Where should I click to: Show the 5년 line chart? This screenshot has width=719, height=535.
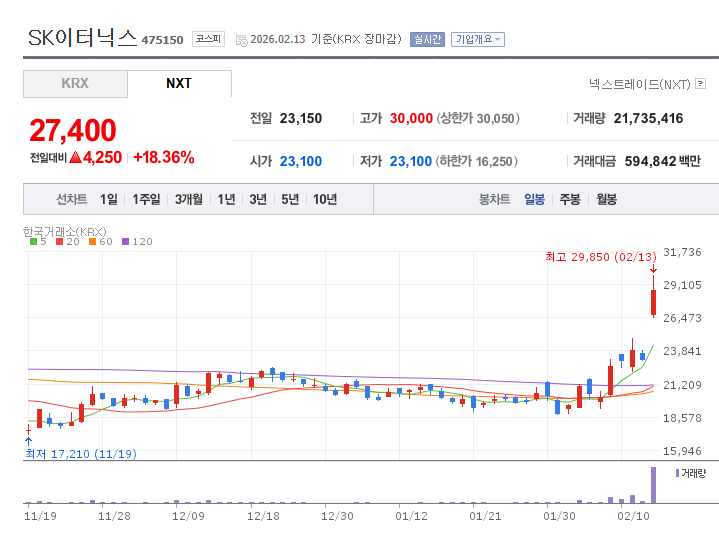(290, 199)
